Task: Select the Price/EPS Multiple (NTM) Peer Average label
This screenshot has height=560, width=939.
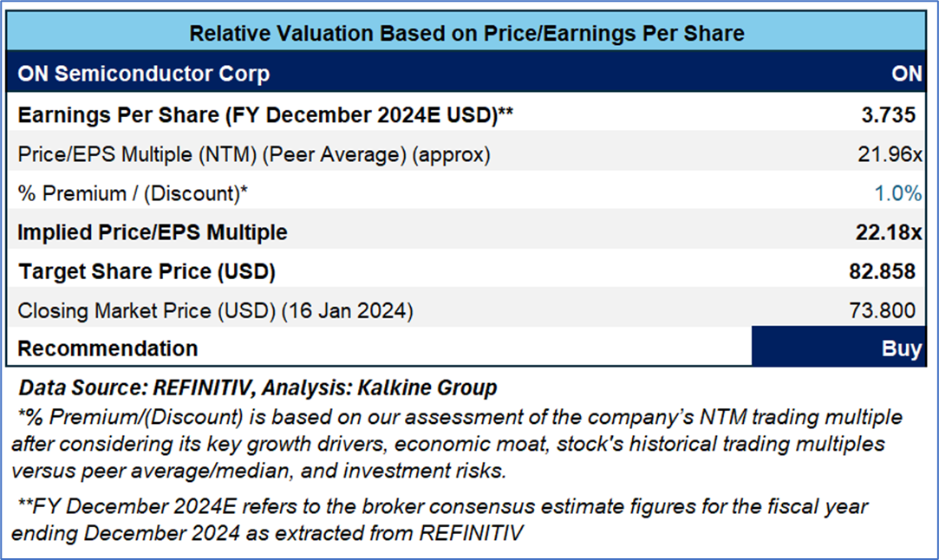Action: coord(254,154)
